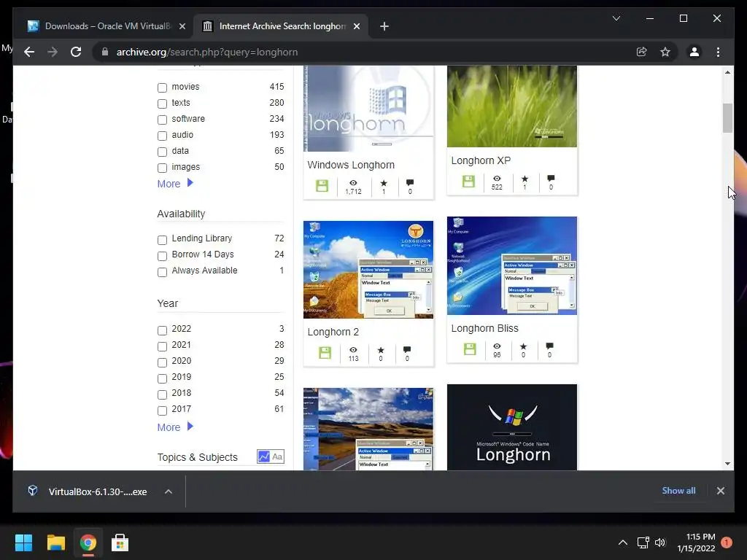Click the forward navigation arrow
The width and height of the screenshot is (747, 560).
(x=53, y=52)
